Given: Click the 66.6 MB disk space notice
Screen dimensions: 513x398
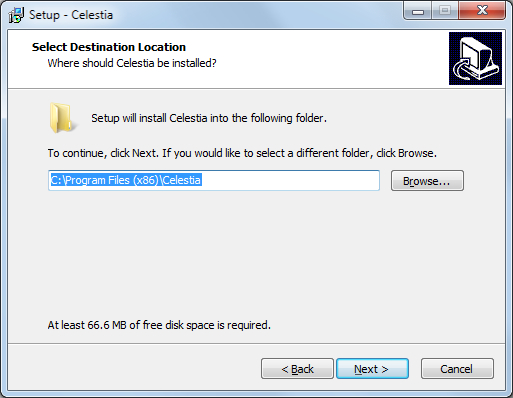Looking at the screenshot, I should pyautogui.click(x=159, y=325).
